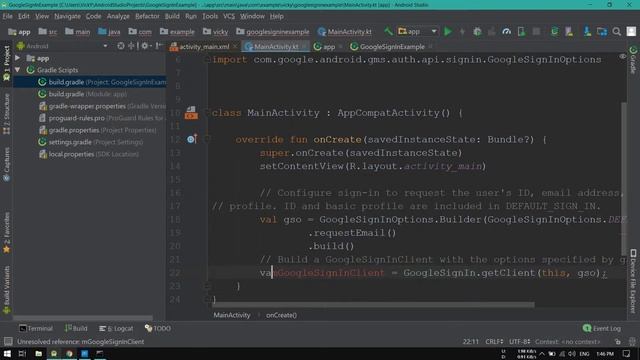Image resolution: width=640 pixels, height=360 pixels.
Task: Open the Windows Start menu
Action: pyautogui.click(x=7, y=353)
